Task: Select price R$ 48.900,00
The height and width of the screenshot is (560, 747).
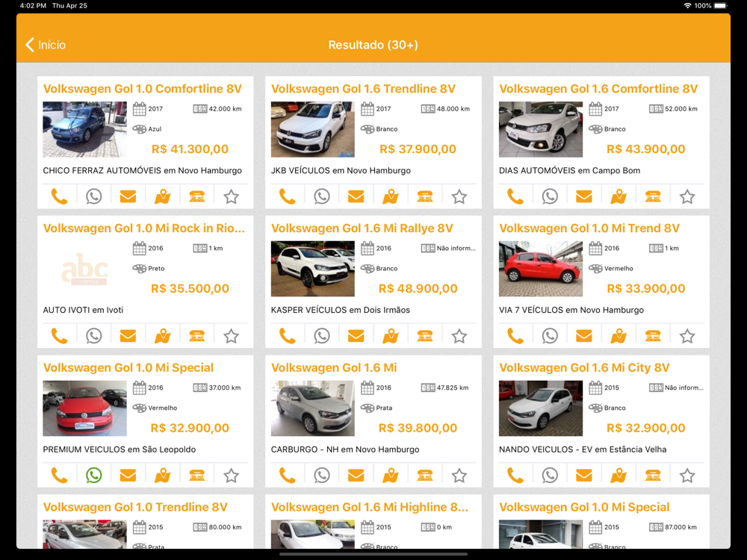Action: [418, 288]
